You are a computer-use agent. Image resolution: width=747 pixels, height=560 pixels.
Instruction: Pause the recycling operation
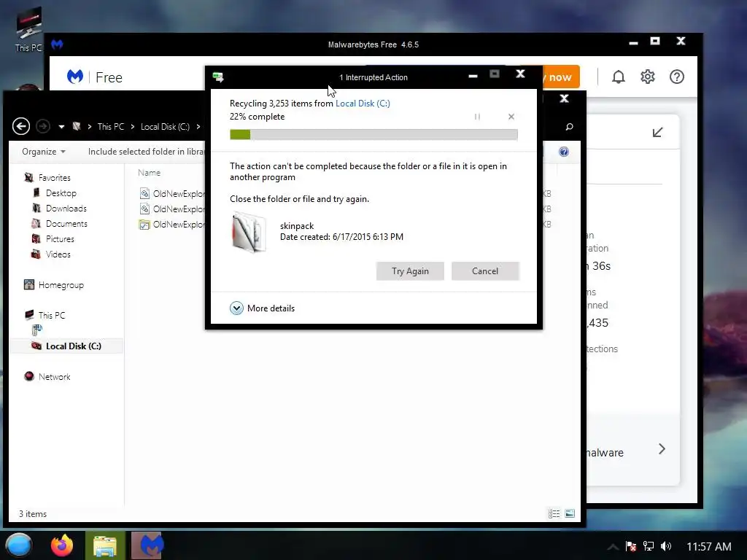point(477,117)
